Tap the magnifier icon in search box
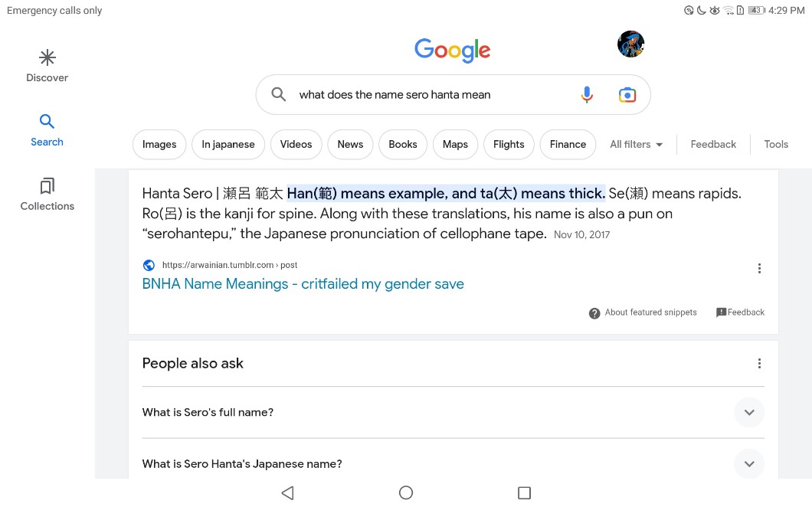Screen dimensions: 812x507 coord(280,95)
